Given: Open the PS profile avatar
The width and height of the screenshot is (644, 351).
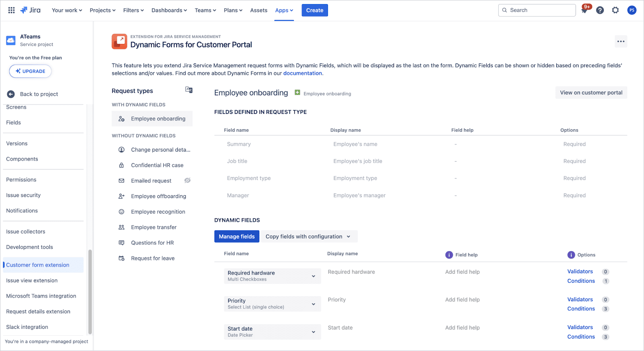Looking at the screenshot, I should 632,10.
